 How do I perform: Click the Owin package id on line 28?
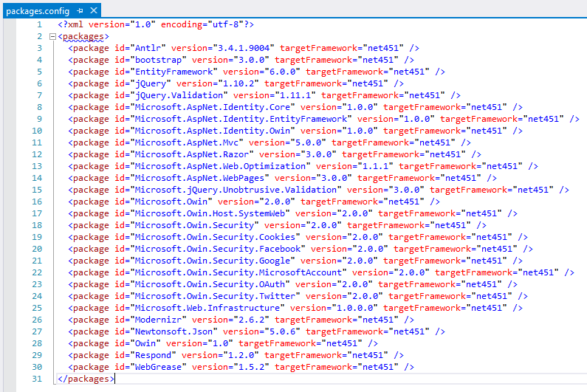pyautogui.click(x=145, y=343)
